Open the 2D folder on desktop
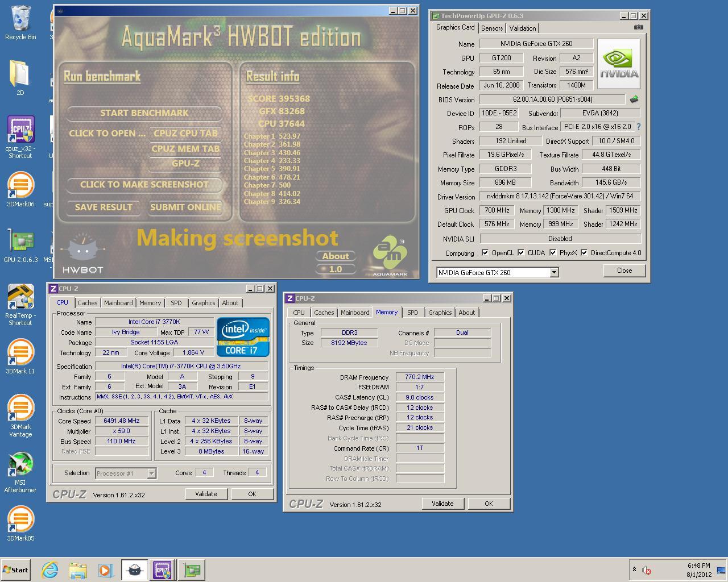 coord(20,77)
